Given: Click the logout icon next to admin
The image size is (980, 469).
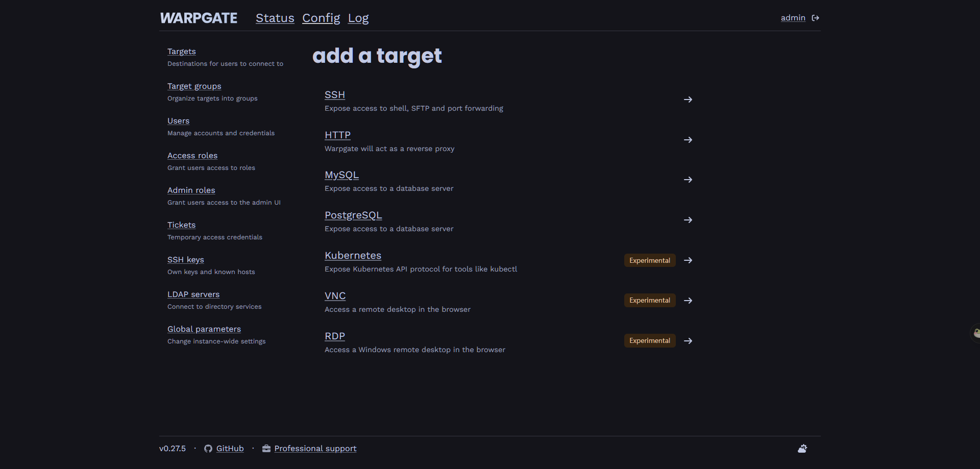Looking at the screenshot, I should [x=816, y=18].
